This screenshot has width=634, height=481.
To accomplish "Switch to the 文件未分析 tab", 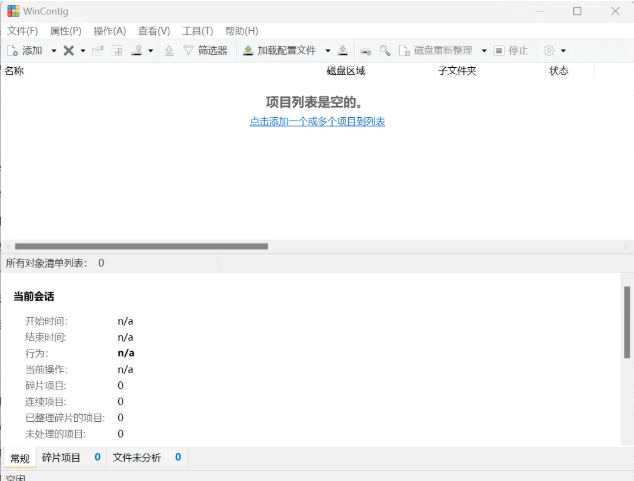I will click(147, 458).
